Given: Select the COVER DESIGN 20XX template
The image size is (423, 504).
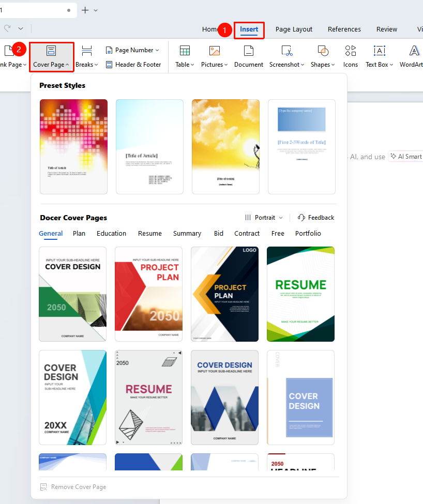Looking at the screenshot, I should pyautogui.click(x=72, y=398).
